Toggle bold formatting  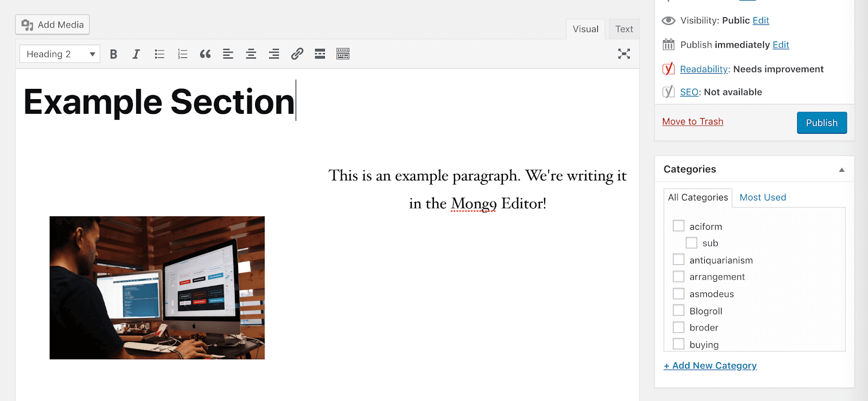pyautogui.click(x=113, y=54)
